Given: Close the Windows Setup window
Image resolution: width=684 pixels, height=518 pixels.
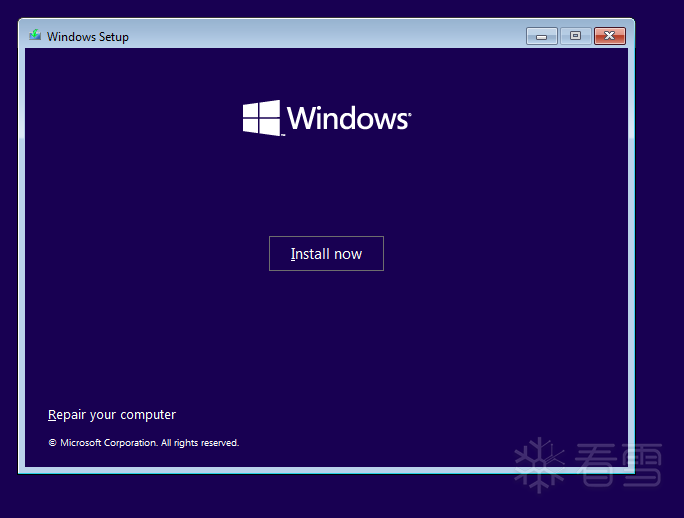Looking at the screenshot, I should point(609,36).
